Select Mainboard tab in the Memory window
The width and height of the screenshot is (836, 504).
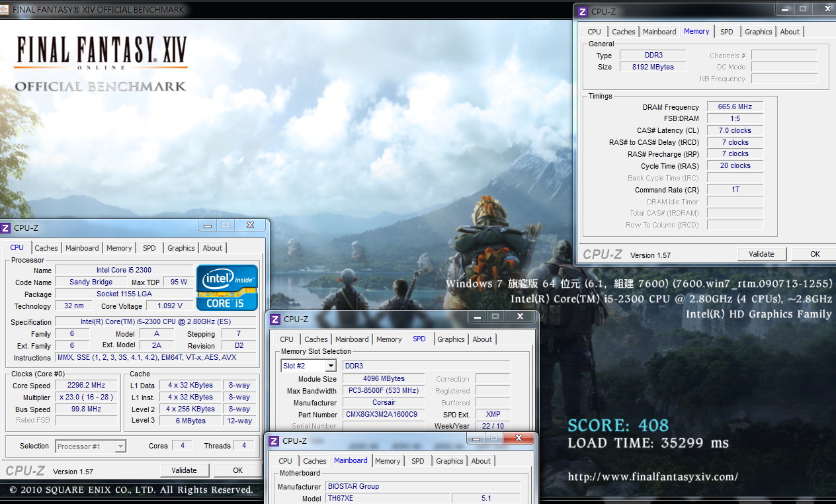[x=659, y=32]
